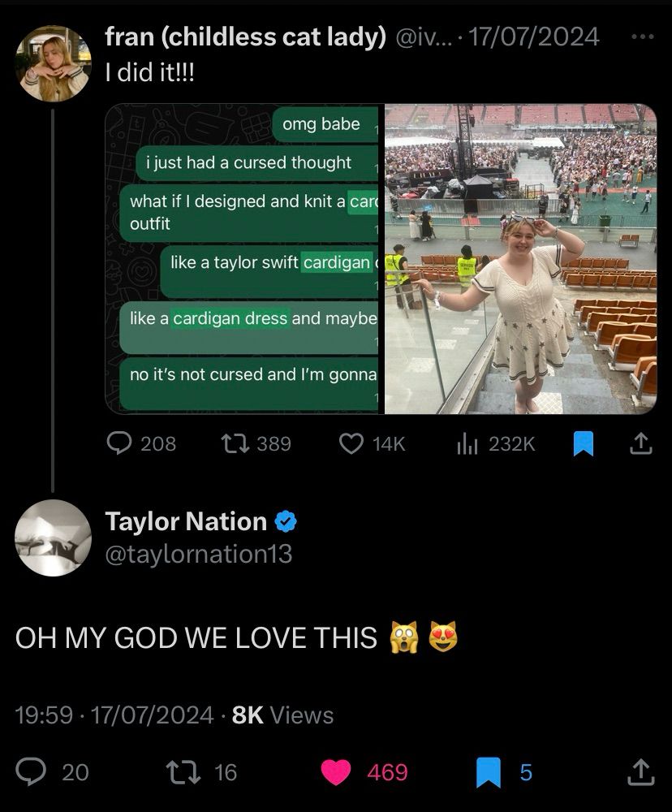
Task: View analytics showing 232K views
Action: 467,443
